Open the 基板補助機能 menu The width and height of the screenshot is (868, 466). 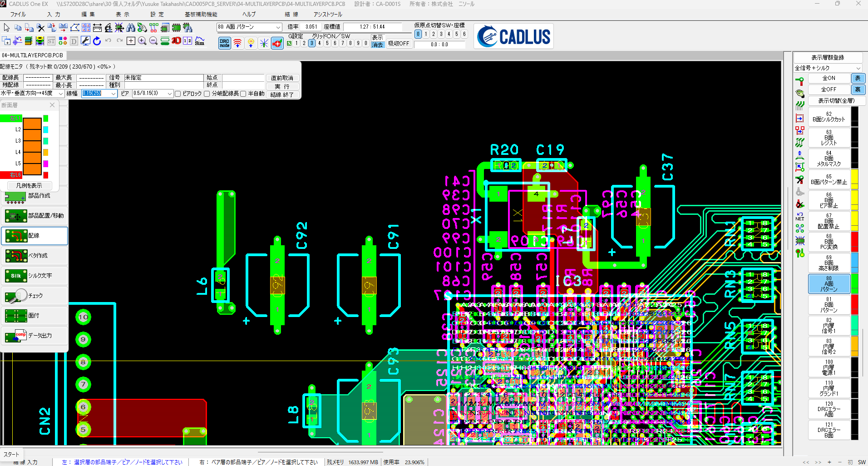(201, 14)
